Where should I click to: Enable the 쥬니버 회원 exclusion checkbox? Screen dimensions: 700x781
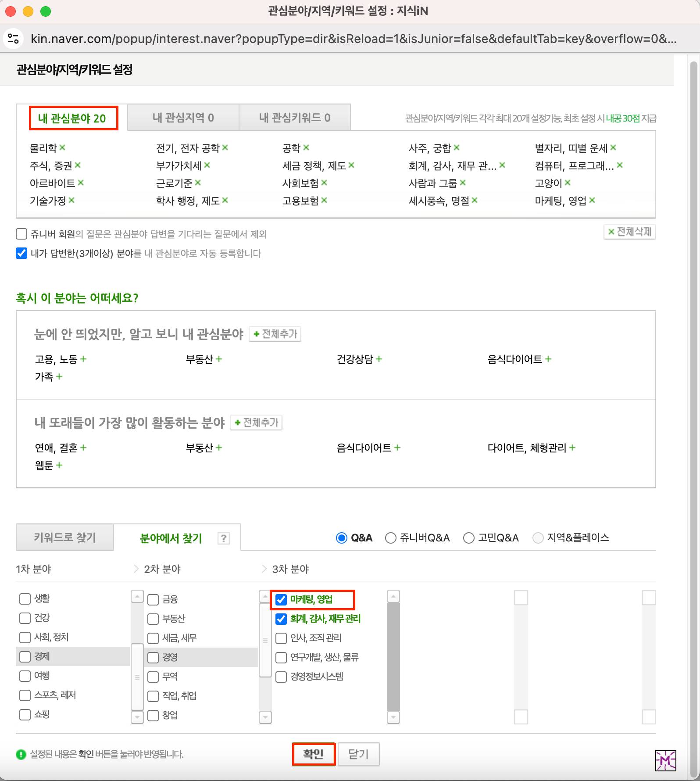(21, 234)
